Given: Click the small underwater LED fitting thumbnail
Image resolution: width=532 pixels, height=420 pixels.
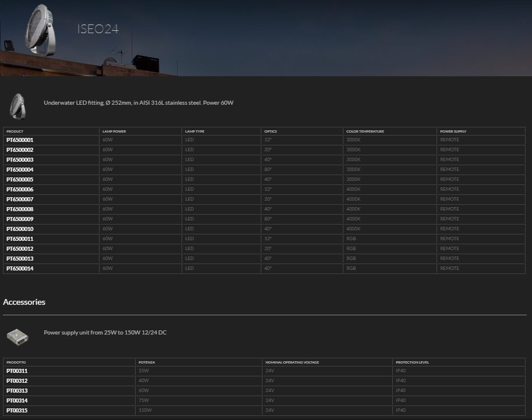Looking at the screenshot, I should (x=17, y=105).
